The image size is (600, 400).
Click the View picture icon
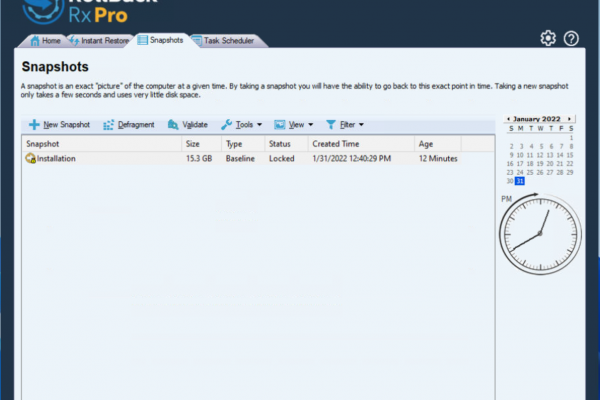click(x=279, y=124)
